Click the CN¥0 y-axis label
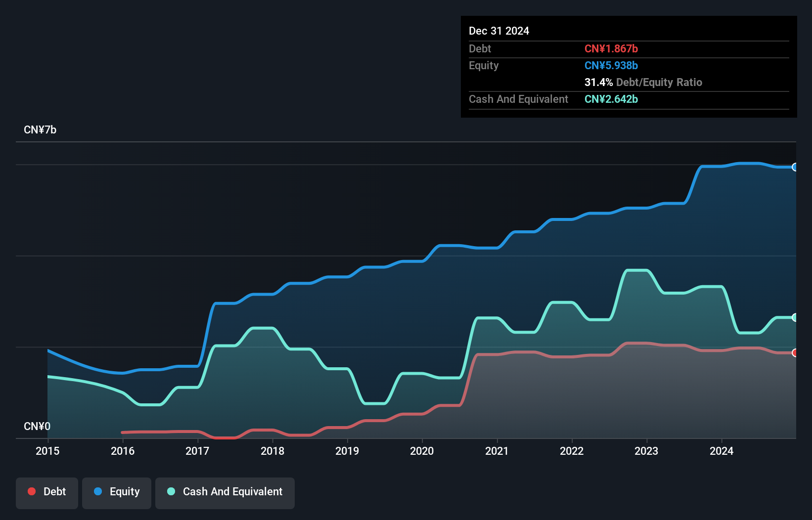This screenshot has height=520, width=812. pos(37,426)
